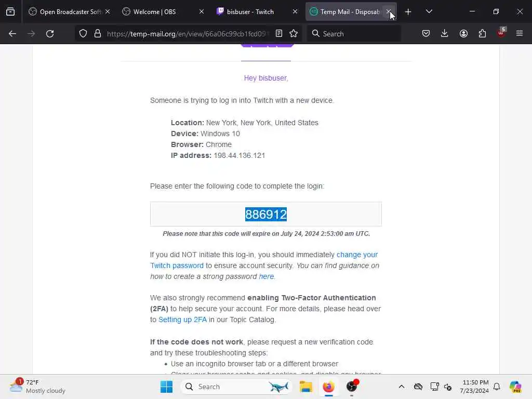Screen dimensions: 532x399
Task: Click the taskbar Search box
Action: [x=236, y=387]
